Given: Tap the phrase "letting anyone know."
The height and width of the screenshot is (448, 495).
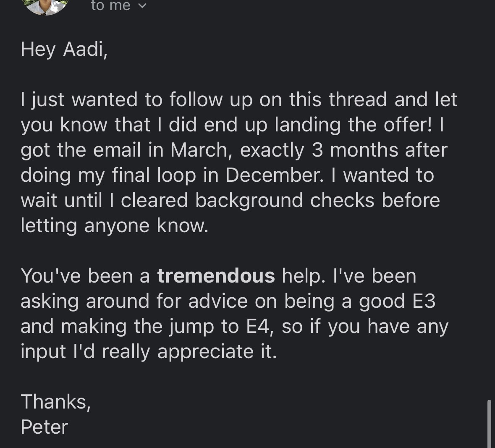Looking at the screenshot, I should [114, 225].
